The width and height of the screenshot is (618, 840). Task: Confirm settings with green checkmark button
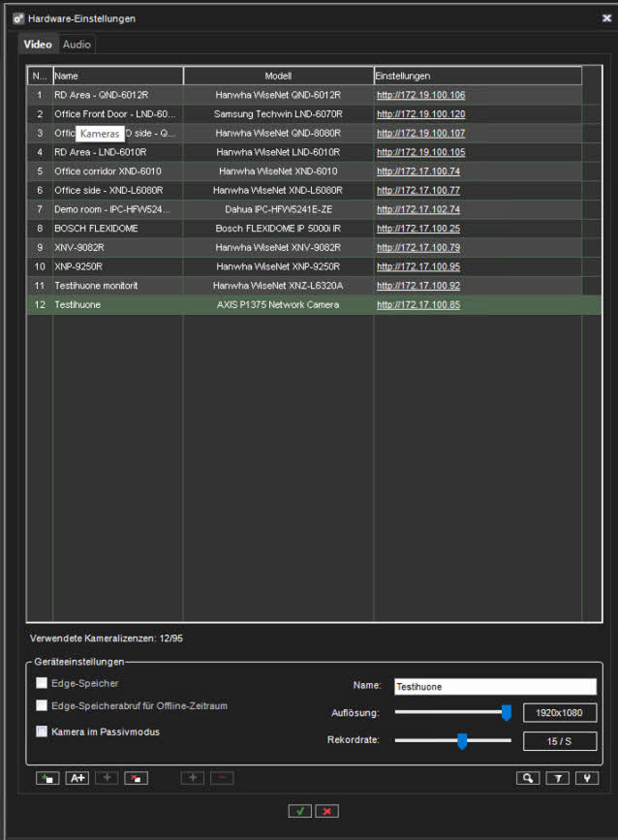pos(298,811)
